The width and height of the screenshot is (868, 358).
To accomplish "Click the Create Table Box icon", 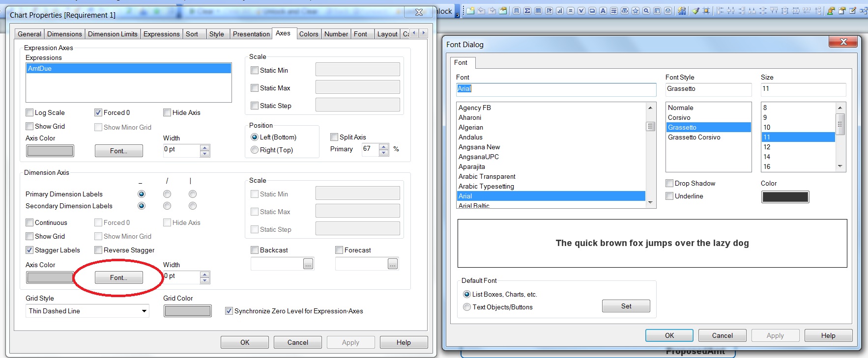I will pyautogui.click(x=538, y=11).
